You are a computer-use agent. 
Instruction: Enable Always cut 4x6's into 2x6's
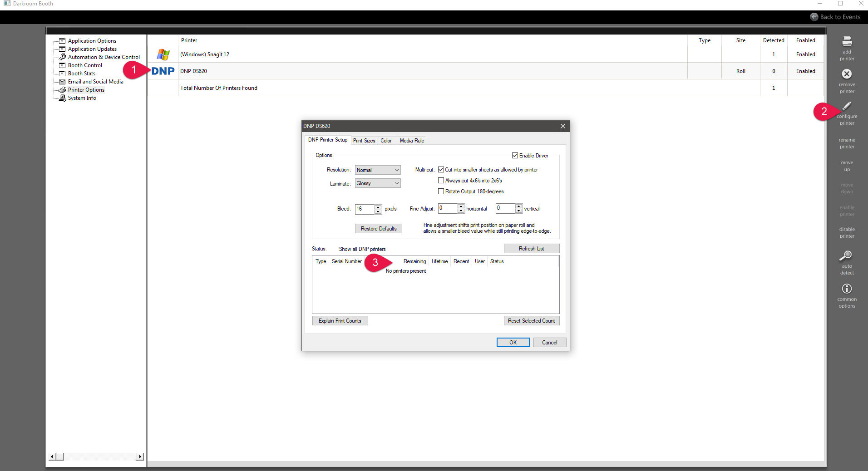[x=441, y=181]
